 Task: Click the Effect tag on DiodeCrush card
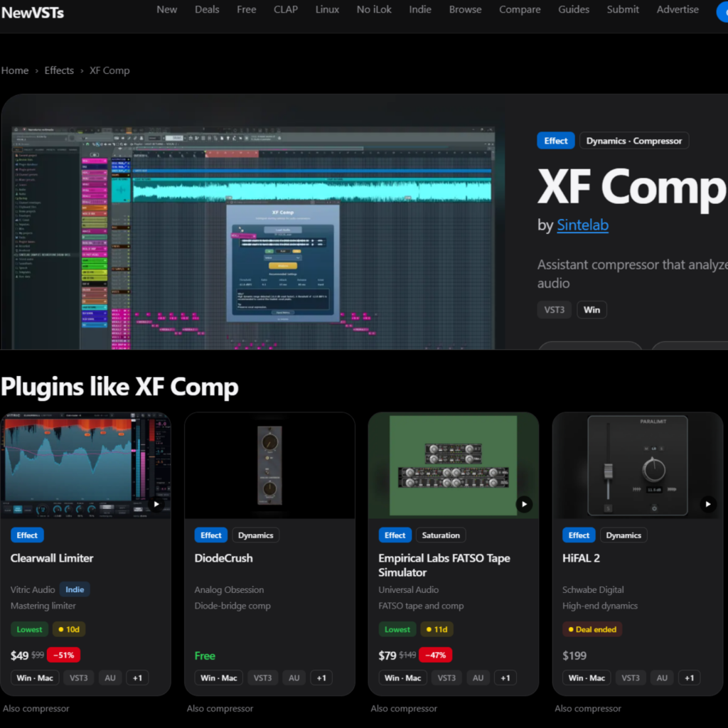click(x=210, y=535)
